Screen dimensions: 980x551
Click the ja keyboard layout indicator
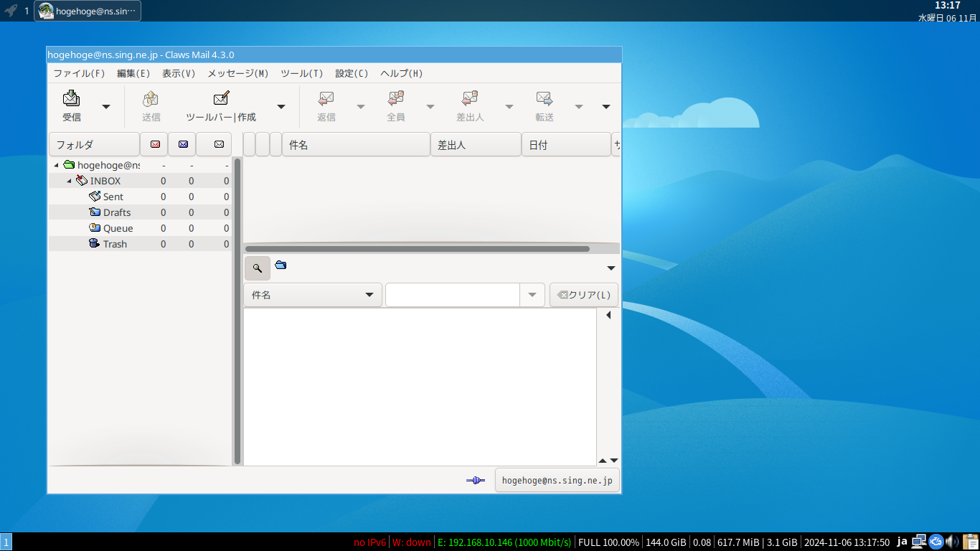903,542
